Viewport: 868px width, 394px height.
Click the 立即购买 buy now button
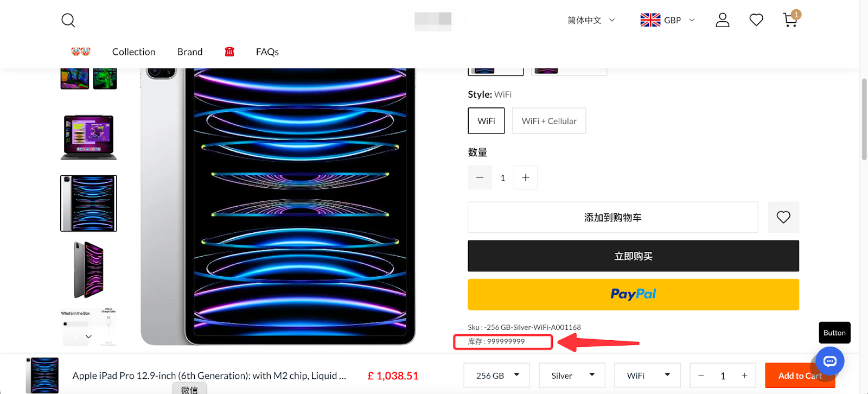633,256
